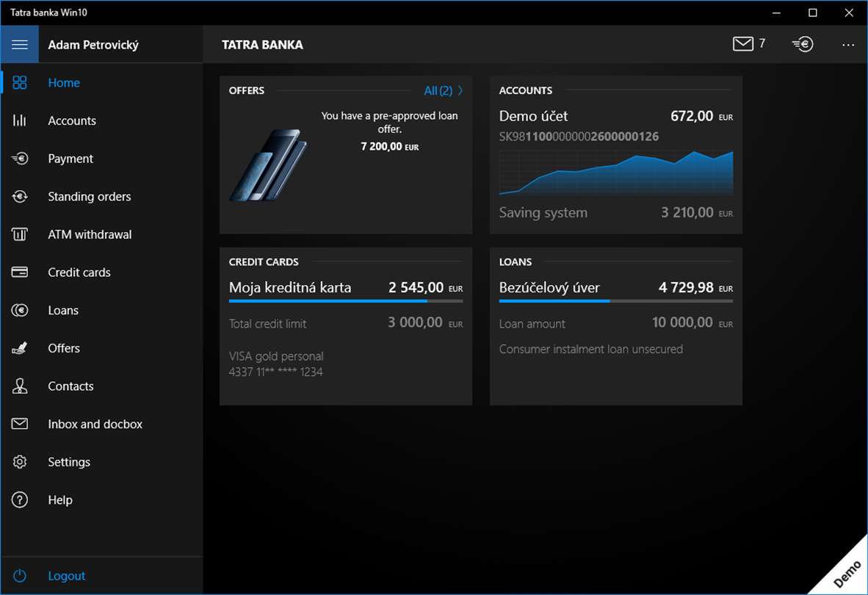Image resolution: width=868 pixels, height=595 pixels.
Task: Click the Help question mark icon
Action: (x=19, y=500)
